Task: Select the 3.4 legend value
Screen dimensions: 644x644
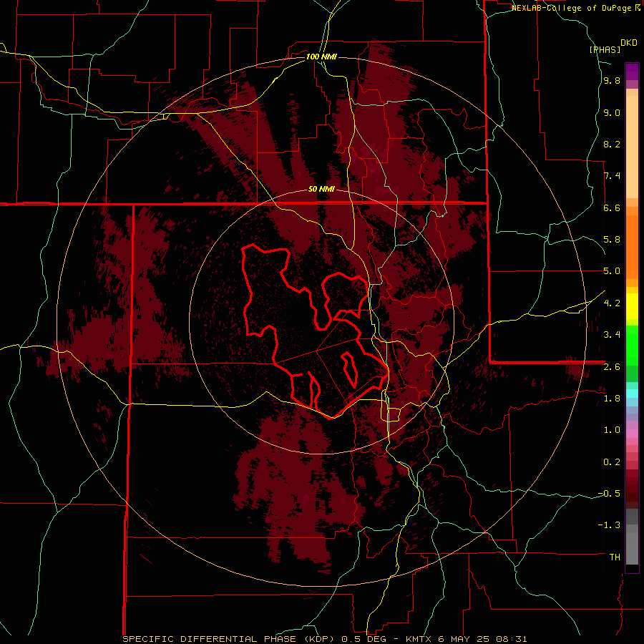Action: [x=612, y=335]
